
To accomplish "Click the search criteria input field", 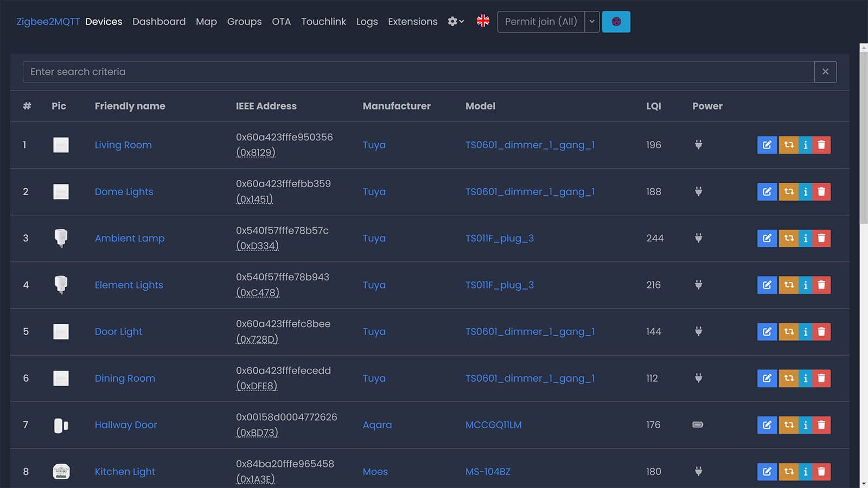I will pos(418,72).
